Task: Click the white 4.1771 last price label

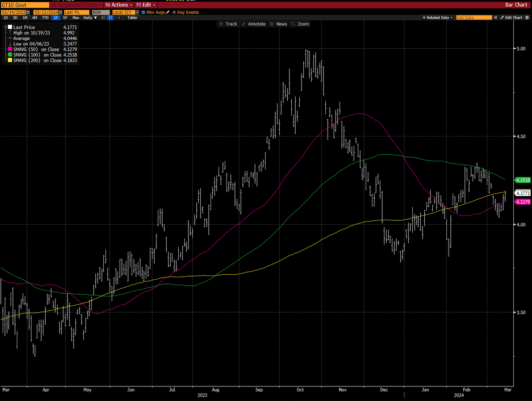Action: click(521, 193)
